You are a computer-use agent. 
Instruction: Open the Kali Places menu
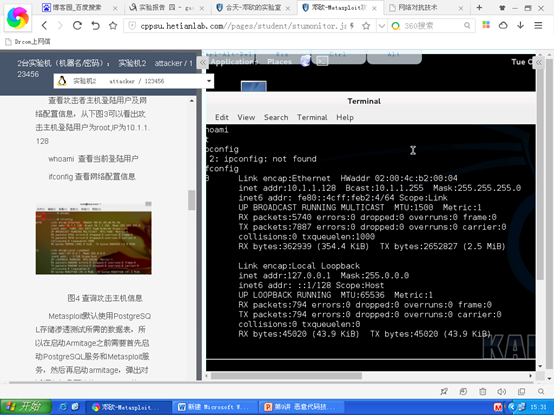click(279, 62)
